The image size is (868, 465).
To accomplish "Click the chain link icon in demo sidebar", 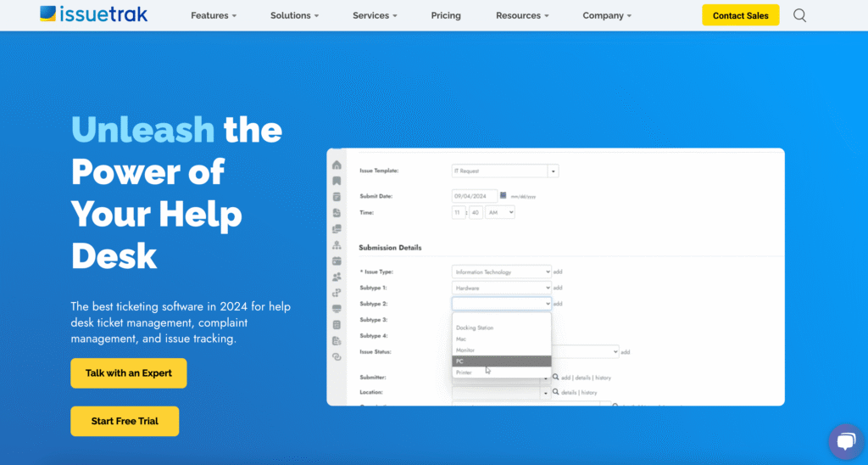I will (337, 357).
